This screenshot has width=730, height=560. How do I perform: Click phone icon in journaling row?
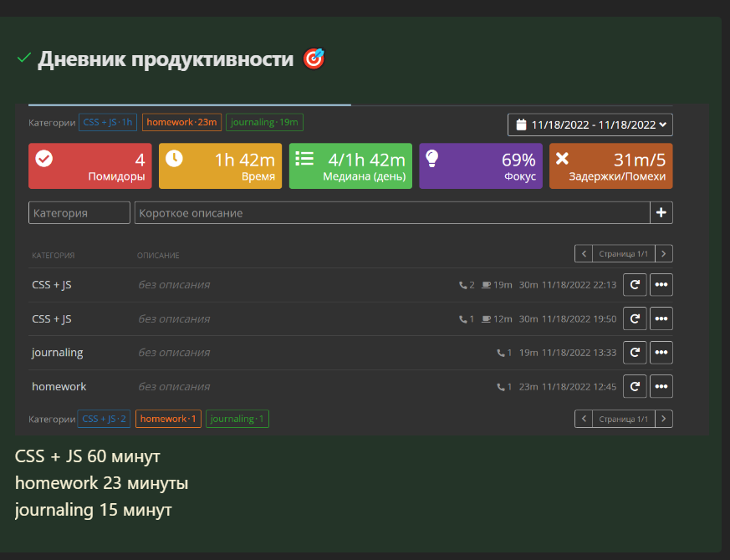tap(501, 353)
